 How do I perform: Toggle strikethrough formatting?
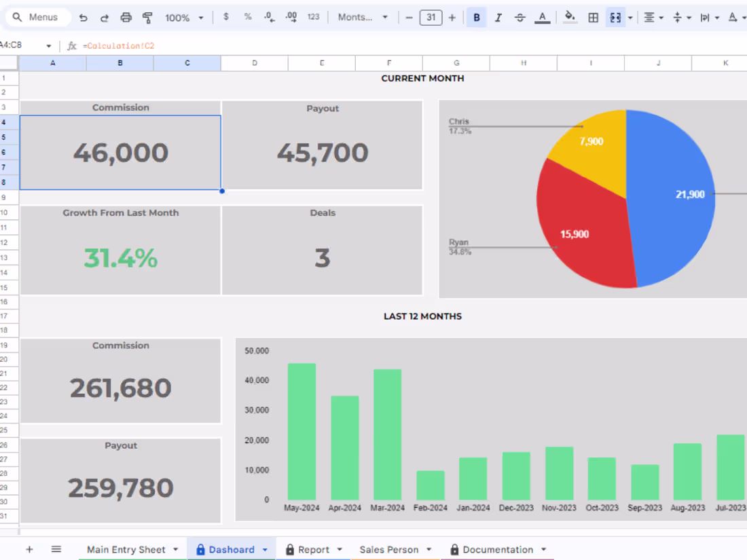coord(520,17)
